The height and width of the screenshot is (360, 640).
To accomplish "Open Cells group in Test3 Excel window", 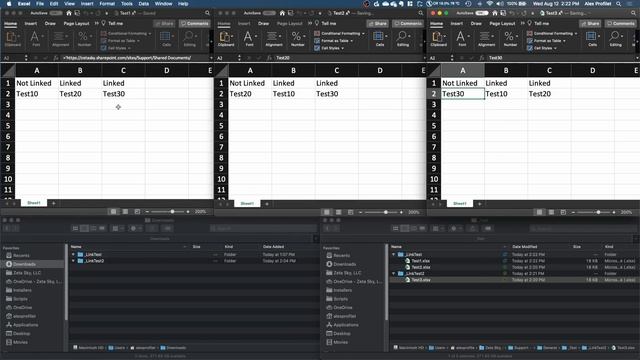I will 592,39.
